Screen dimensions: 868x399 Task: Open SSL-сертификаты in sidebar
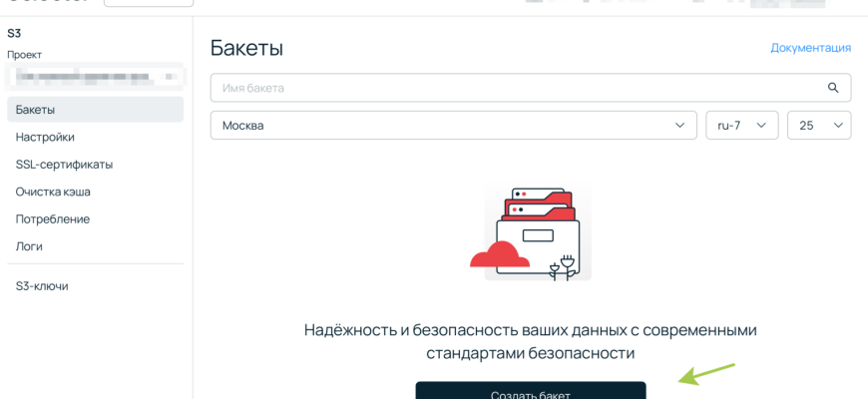tap(64, 165)
